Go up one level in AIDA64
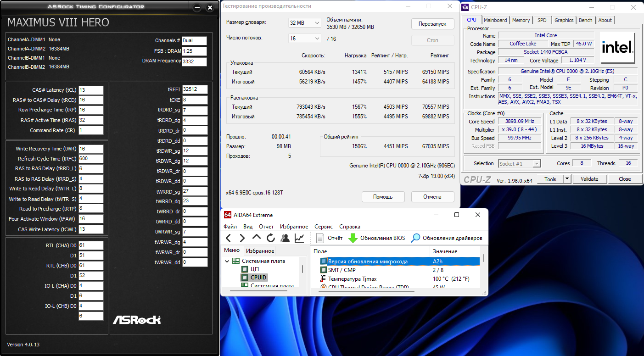 pyautogui.click(x=257, y=238)
